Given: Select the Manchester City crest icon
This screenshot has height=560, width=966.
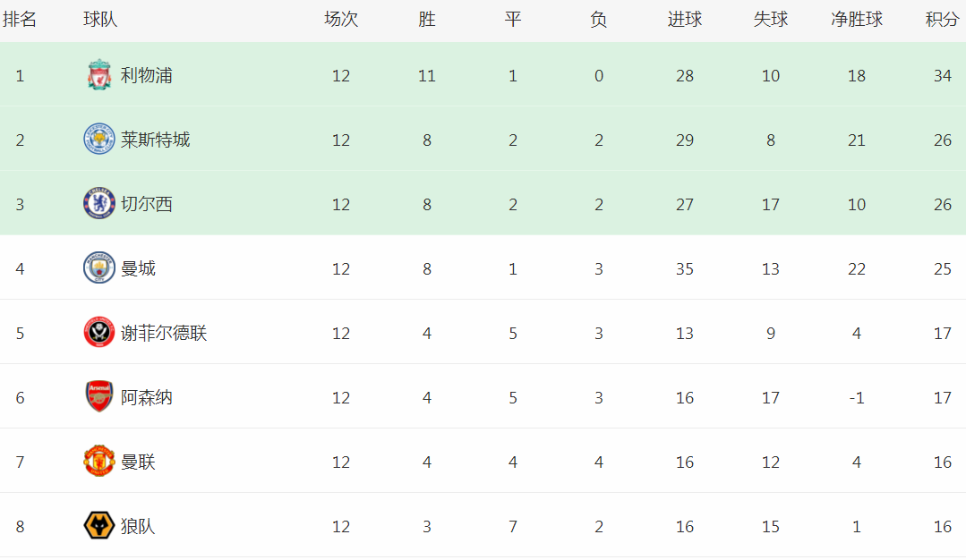Looking at the screenshot, I should tap(99, 267).
